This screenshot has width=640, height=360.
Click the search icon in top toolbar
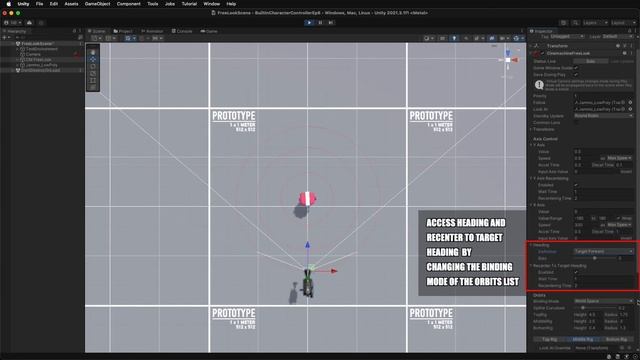[575, 23]
